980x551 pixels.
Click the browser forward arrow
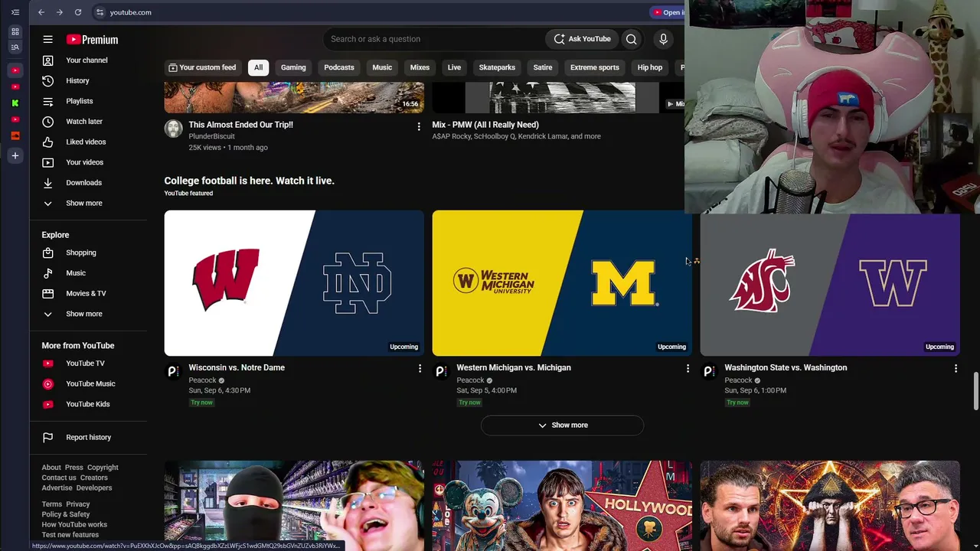[60, 12]
